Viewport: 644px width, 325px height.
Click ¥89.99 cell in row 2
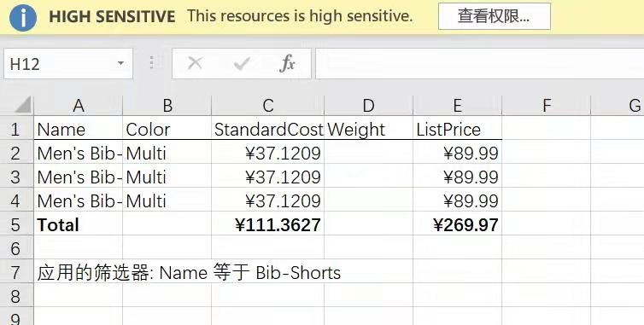pos(457,153)
